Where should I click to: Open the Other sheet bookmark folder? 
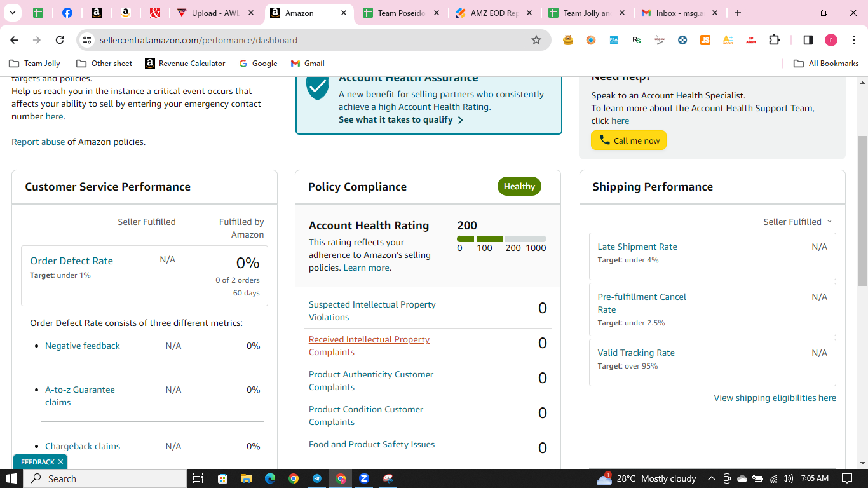(104, 64)
